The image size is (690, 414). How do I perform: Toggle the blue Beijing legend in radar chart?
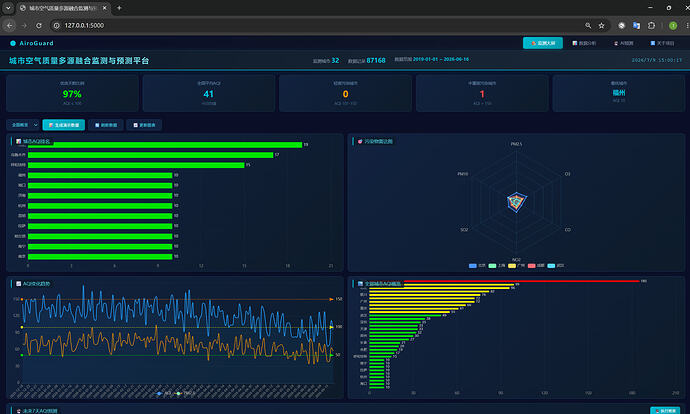477,266
